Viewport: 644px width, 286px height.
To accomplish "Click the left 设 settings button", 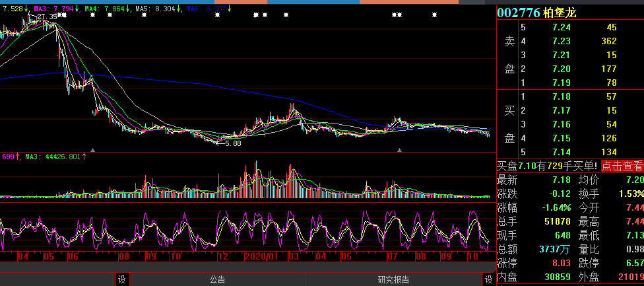I will pos(121,279).
